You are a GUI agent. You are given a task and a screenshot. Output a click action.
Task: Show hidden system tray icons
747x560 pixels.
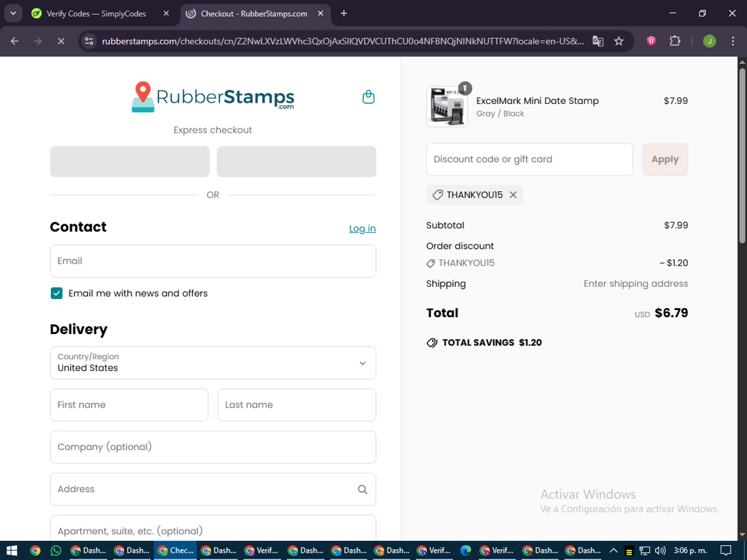pyautogui.click(x=614, y=551)
